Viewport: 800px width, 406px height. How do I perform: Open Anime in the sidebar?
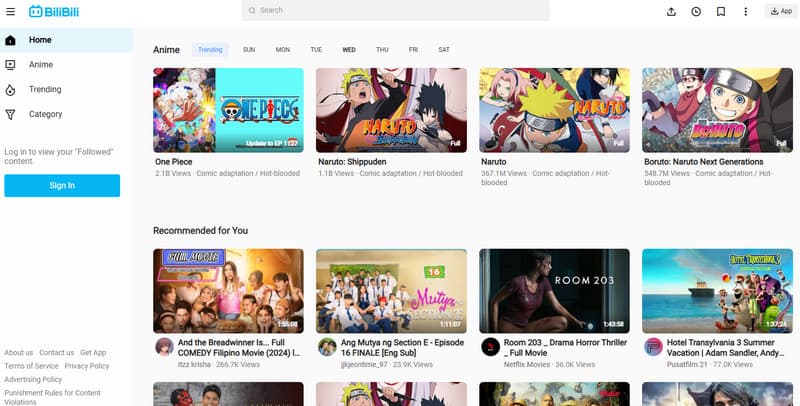click(x=66, y=65)
